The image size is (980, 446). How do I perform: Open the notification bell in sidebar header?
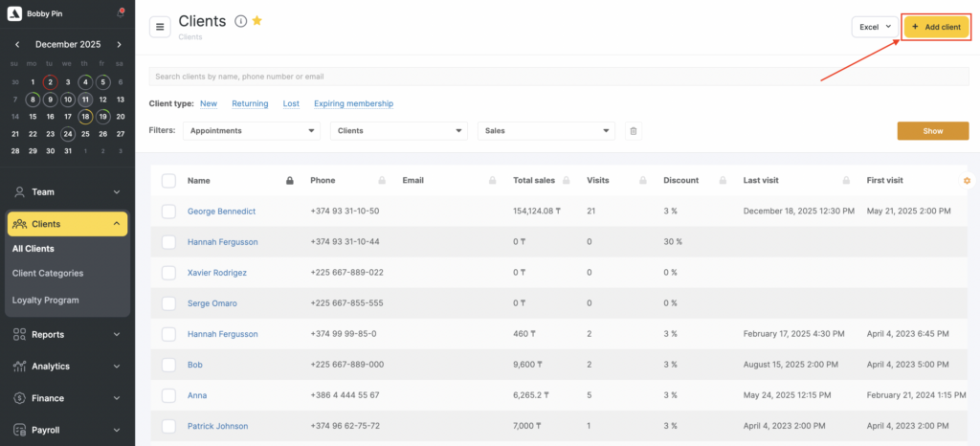coord(120,13)
